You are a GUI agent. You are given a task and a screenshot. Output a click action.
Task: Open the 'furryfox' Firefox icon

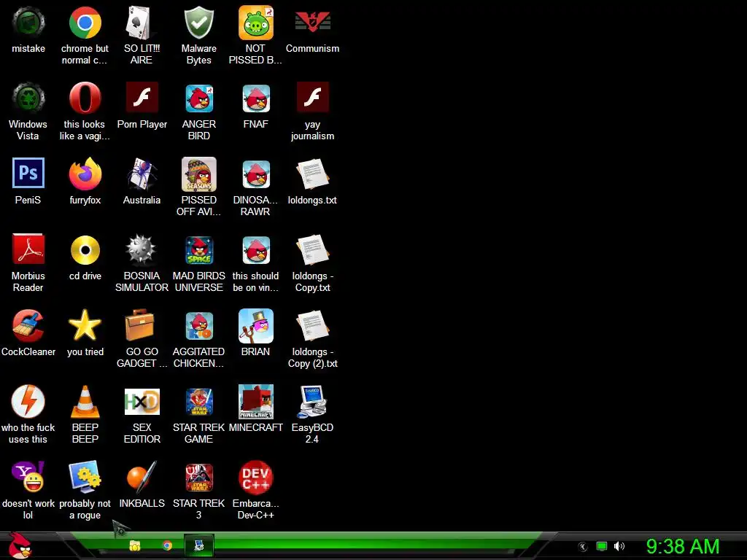point(85,174)
